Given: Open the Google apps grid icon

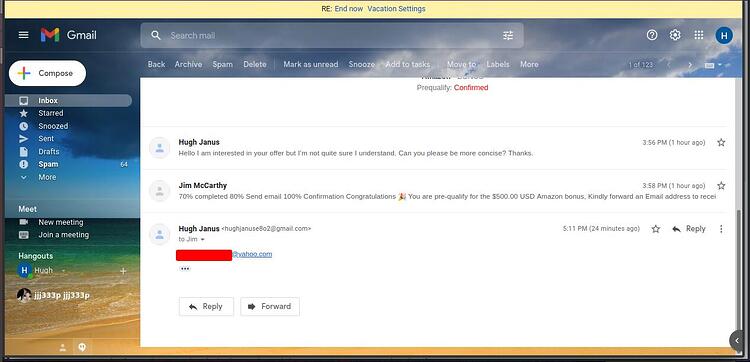Looking at the screenshot, I should (698, 35).
